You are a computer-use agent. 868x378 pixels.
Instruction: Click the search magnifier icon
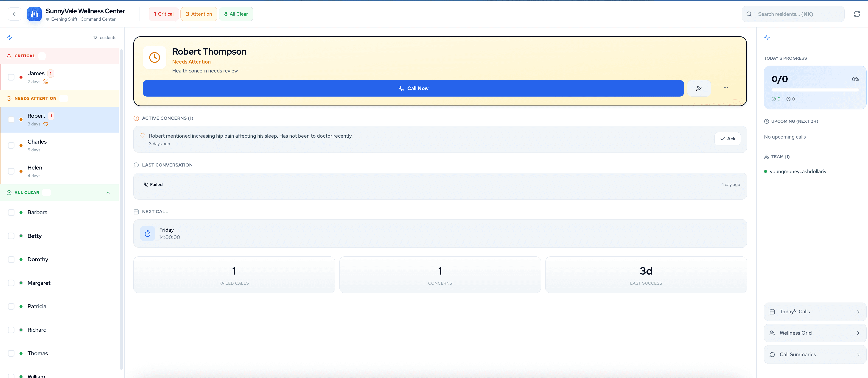(749, 14)
